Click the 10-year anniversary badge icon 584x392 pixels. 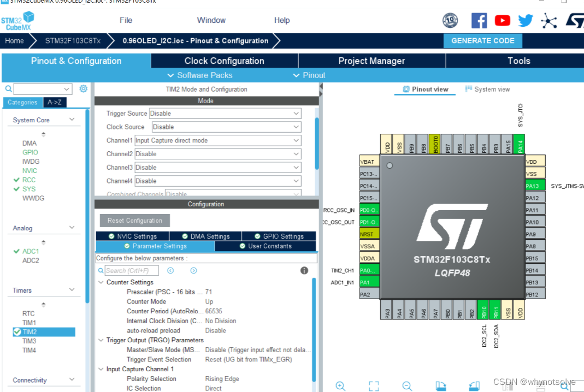[450, 21]
